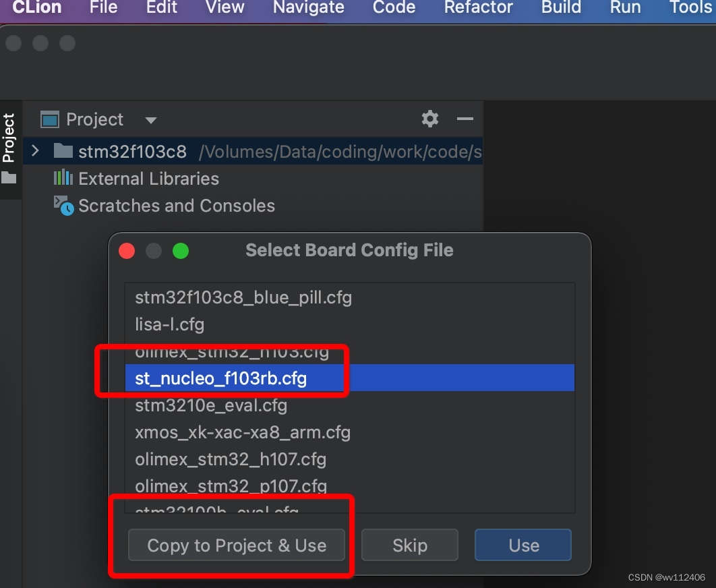716x588 pixels.
Task: Select stm32f103c8_blue_pill.cfg in the list
Action: click(350, 297)
